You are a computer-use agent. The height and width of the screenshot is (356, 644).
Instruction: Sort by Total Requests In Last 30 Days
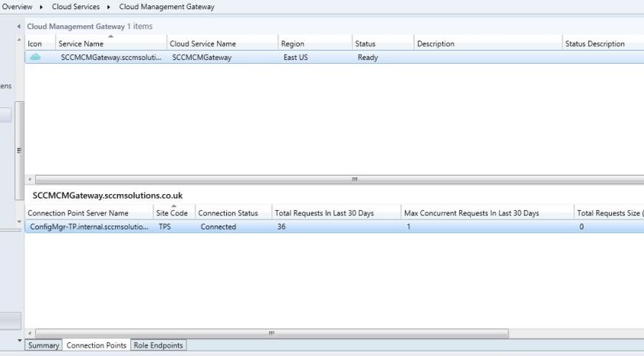336,213
